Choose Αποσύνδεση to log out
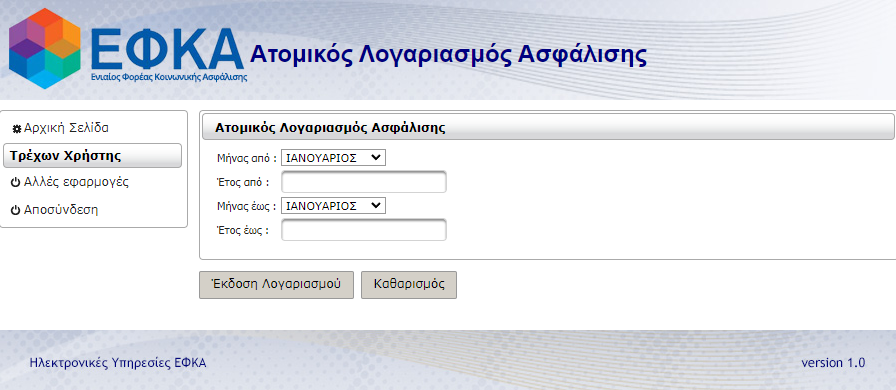This screenshot has height=390, width=896. pos(61,210)
